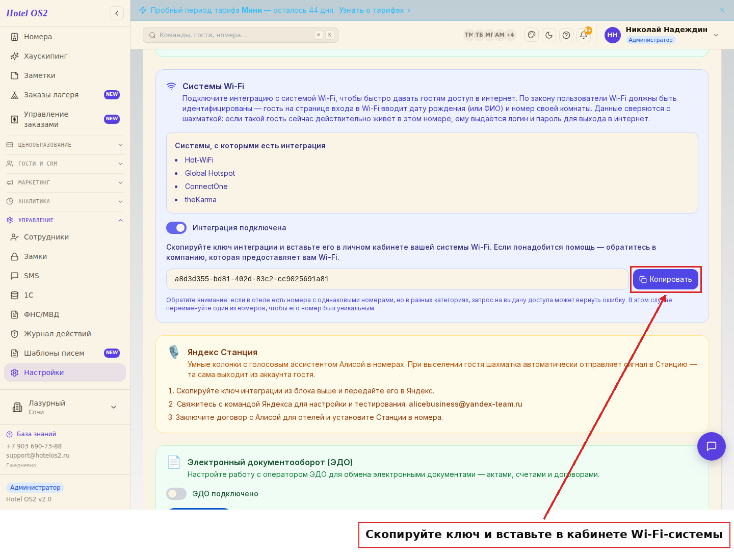This screenshot has width=734, height=560.
Task: Open Заказы лагеря menu item
Action: pos(65,95)
